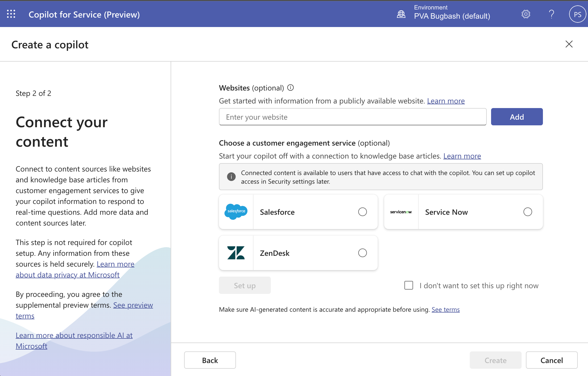Select the ServiceNow radio button
Screen dimensions: 588x376
(x=528, y=212)
